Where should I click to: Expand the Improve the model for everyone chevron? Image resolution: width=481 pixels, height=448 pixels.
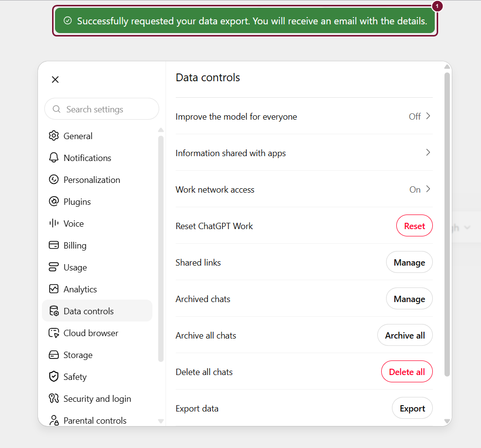pyautogui.click(x=428, y=116)
